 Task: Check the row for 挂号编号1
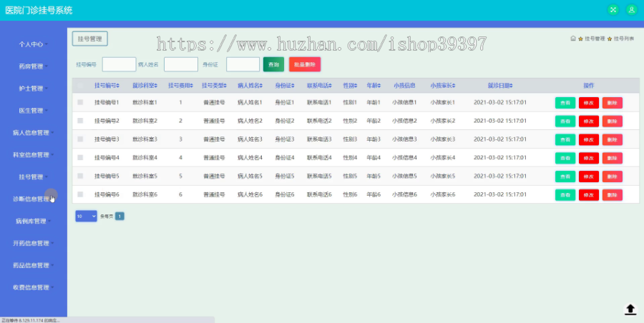pyautogui.click(x=80, y=102)
